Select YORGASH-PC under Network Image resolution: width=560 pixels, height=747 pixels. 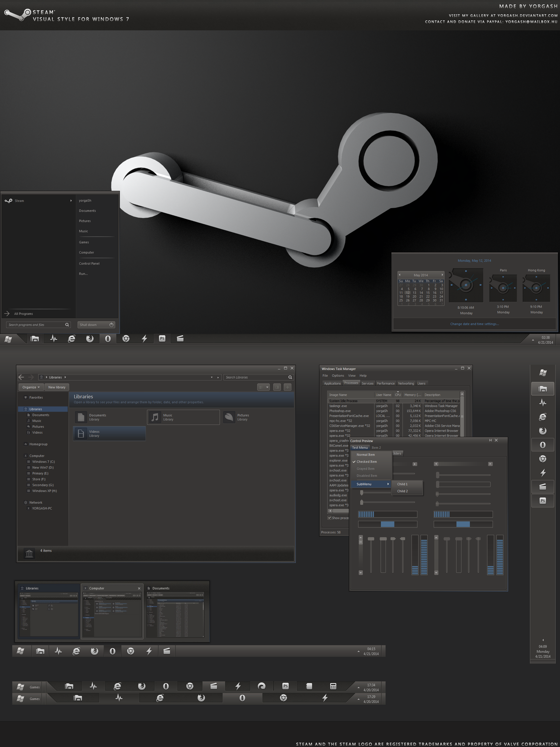[42, 508]
